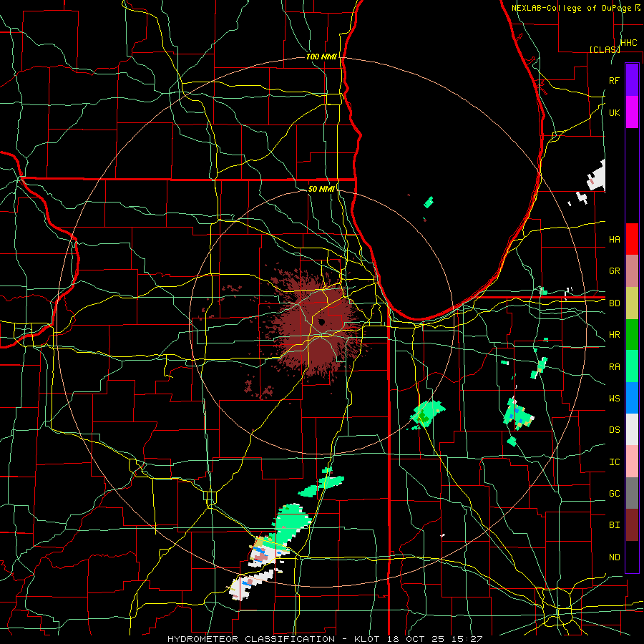Click the "KLOT" radar station identifier
The width and height of the screenshot is (644, 644).
coord(368,639)
